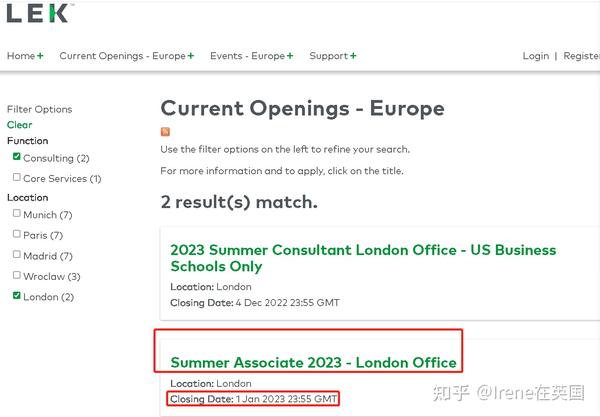Clear all filter options
Image resolution: width=600 pixels, height=417 pixels.
(x=19, y=125)
